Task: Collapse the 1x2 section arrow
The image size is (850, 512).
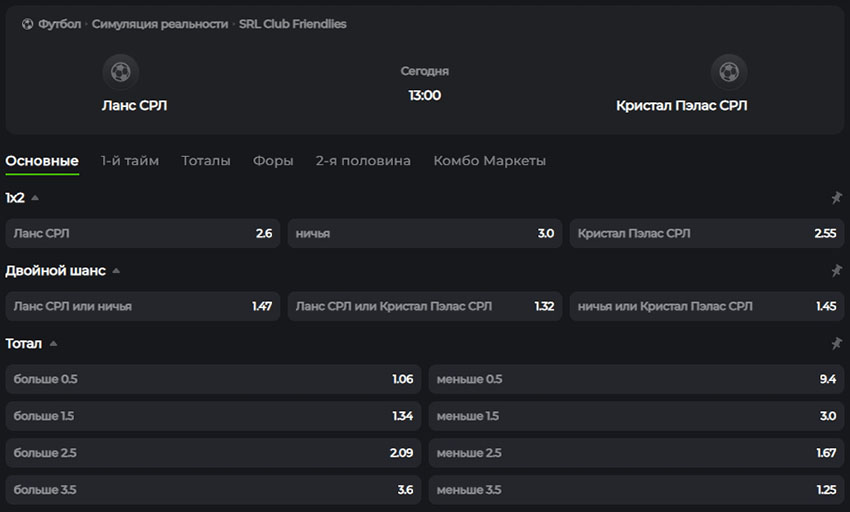Action: (35, 198)
